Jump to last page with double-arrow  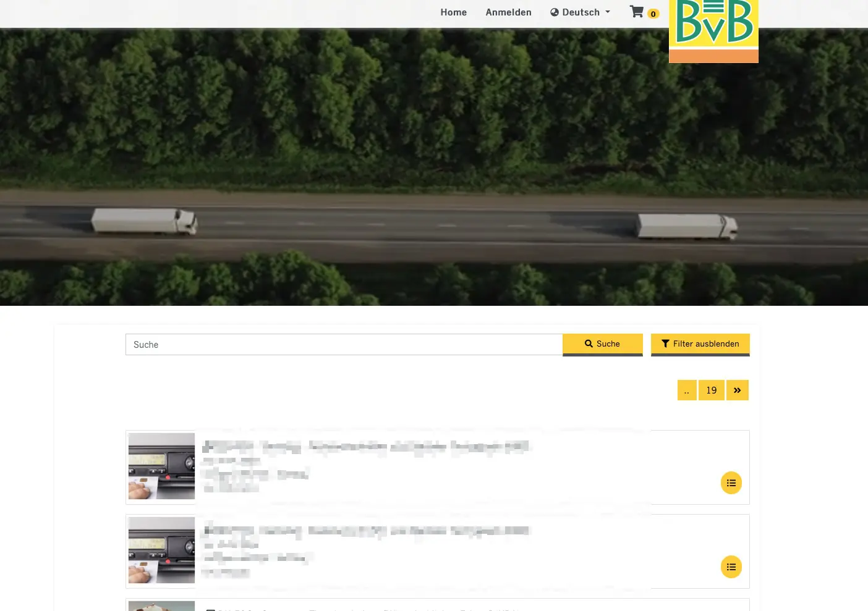point(737,390)
